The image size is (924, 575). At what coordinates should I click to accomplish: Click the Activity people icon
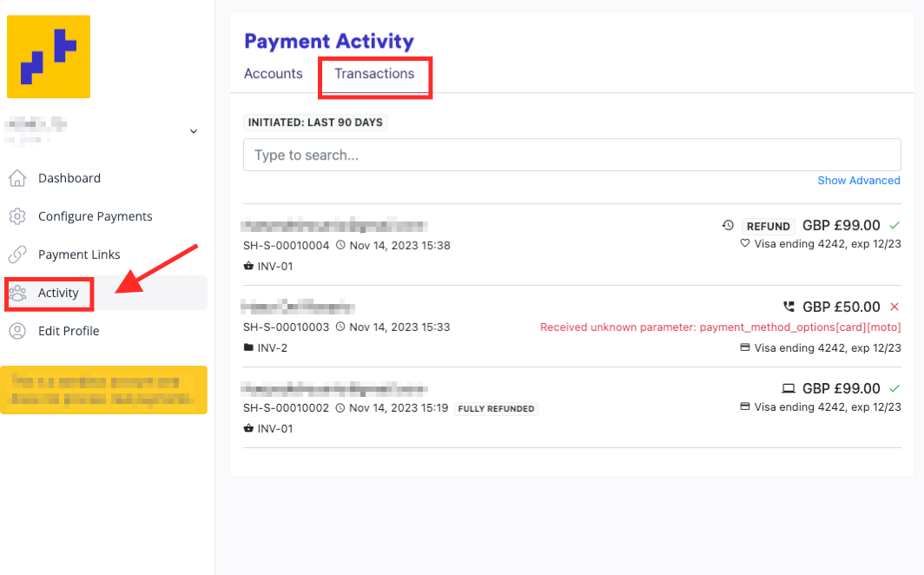coord(17,293)
